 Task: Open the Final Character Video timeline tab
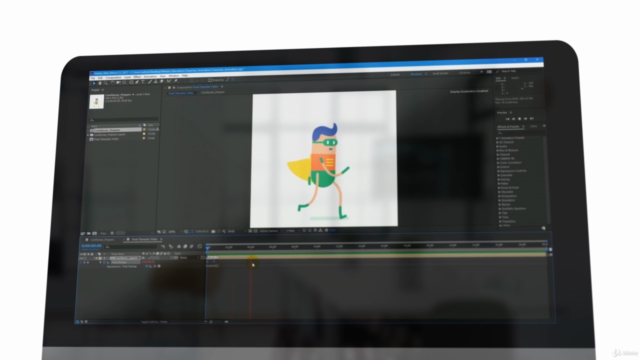pyautogui.click(x=144, y=239)
